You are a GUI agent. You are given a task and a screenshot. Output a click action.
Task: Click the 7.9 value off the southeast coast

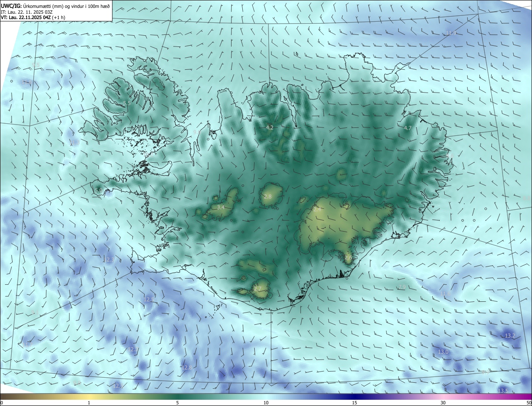pyautogui.click(x=402, y=287)
